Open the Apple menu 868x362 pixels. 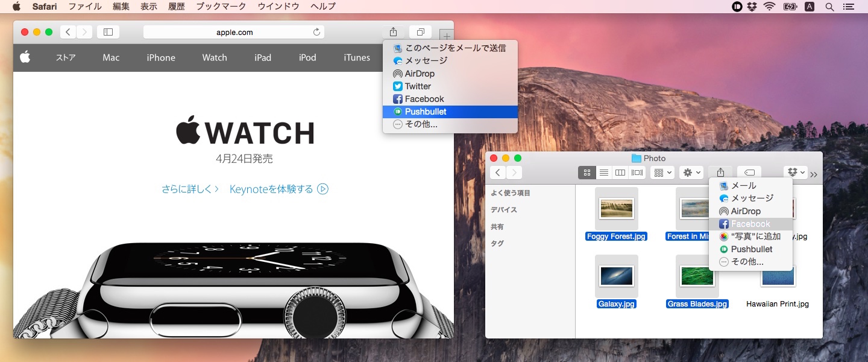[x=16, y=7]
